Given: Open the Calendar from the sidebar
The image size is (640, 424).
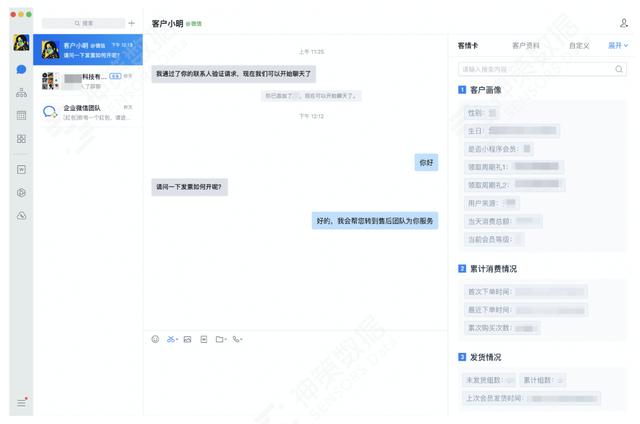Looking at the screenshot, I should click(x=21, y=115).
